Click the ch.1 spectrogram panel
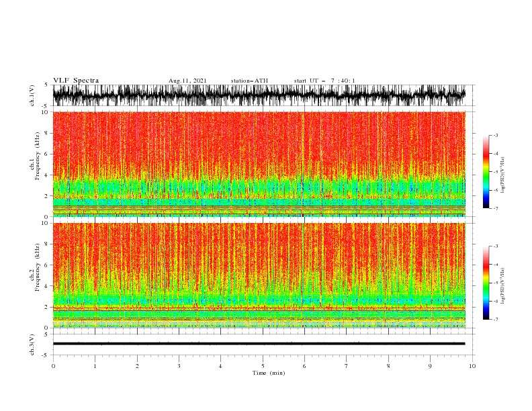Viewport: 532px width, 411px height. click(x=259, y=164)
